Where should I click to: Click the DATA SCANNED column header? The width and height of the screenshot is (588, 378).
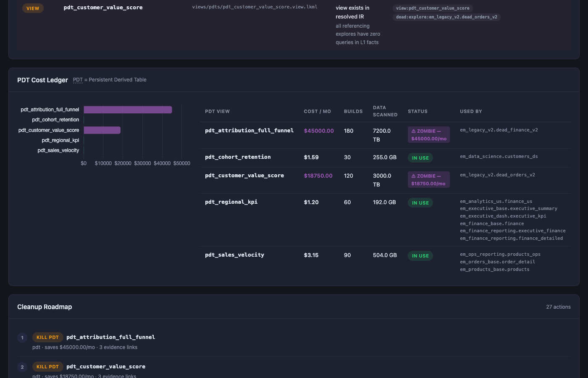pyautogui.click(x=385, y=111)
